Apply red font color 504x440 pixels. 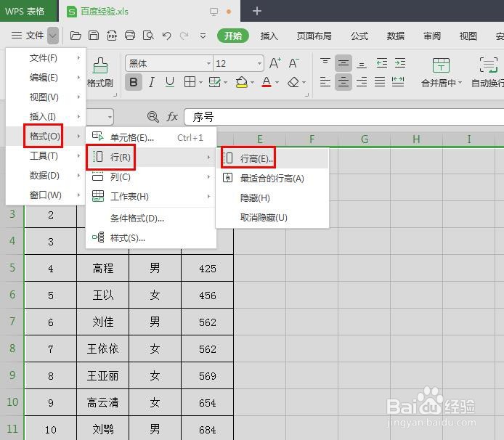pos(267,82)
